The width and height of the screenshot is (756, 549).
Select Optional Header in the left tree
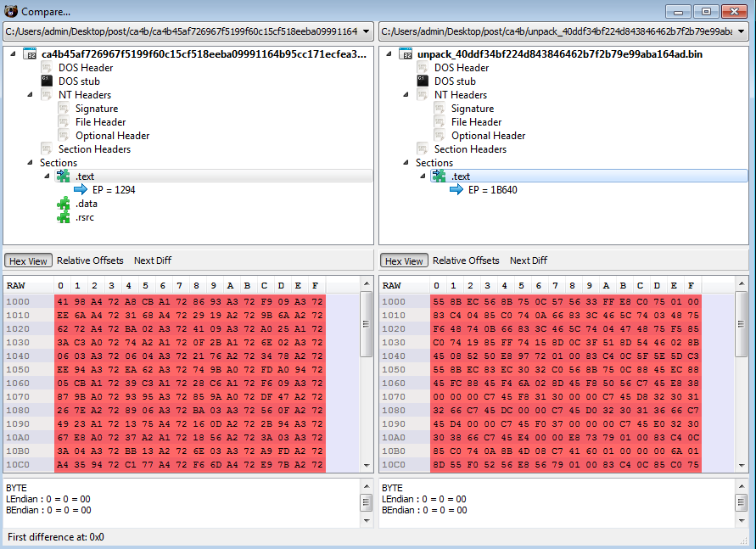[112, 136]
